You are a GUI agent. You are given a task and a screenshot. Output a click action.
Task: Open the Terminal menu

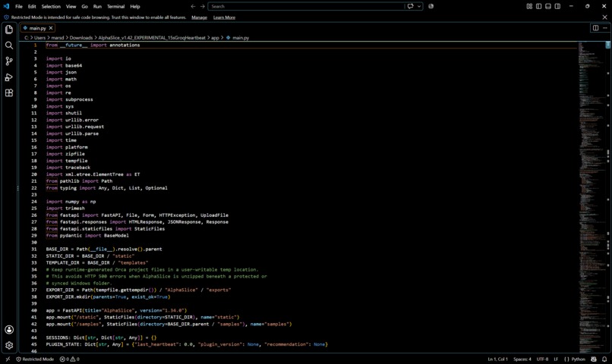click(116, 6)
